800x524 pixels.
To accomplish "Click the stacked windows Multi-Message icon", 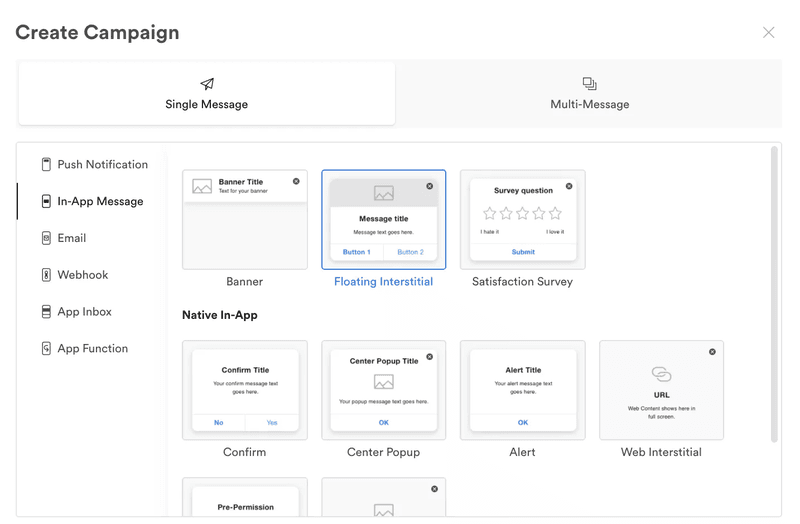I will (x=589, y=84).
